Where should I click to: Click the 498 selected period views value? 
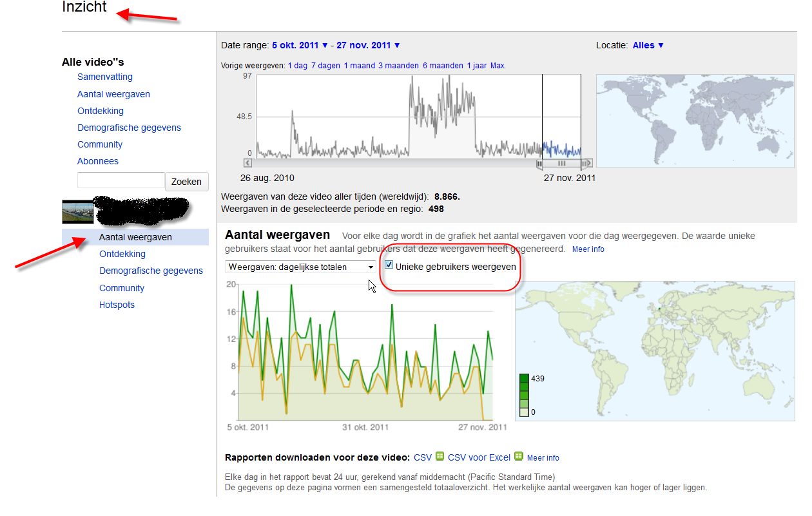click(x=436, y=209)
